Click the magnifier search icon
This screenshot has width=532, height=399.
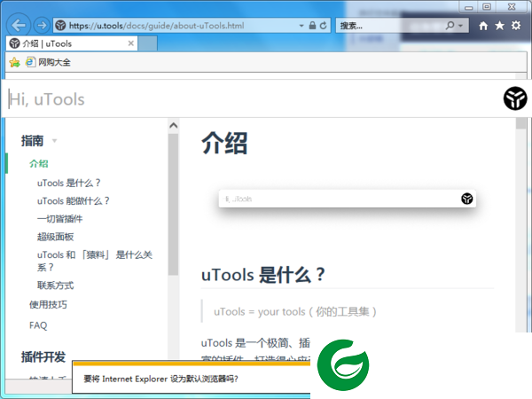tap(450, 26)
